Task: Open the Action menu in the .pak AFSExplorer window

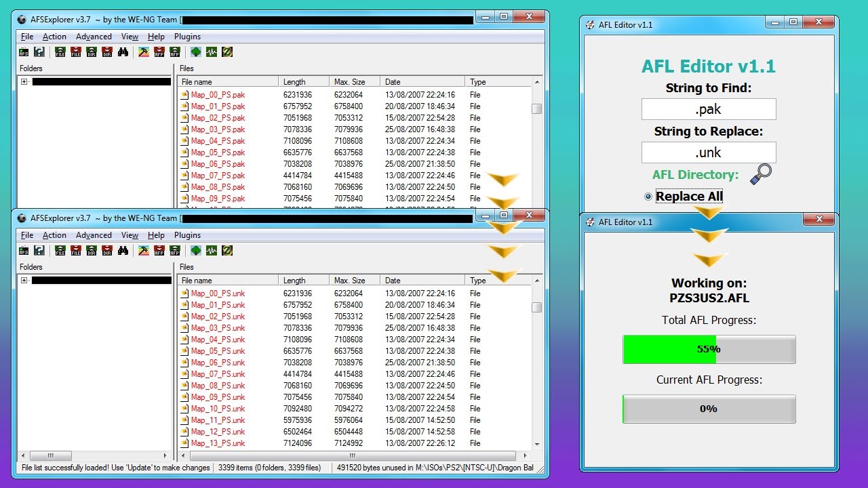Action: coord(54,37)
